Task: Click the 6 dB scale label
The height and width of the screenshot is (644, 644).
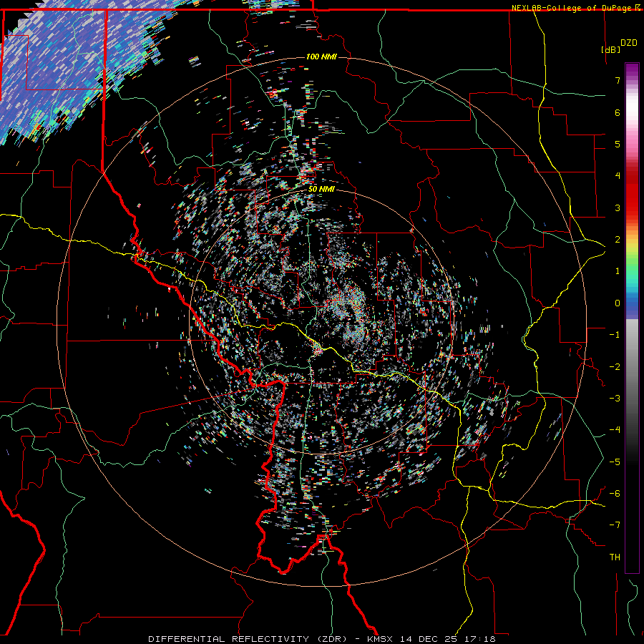Action: coord(618,112)
